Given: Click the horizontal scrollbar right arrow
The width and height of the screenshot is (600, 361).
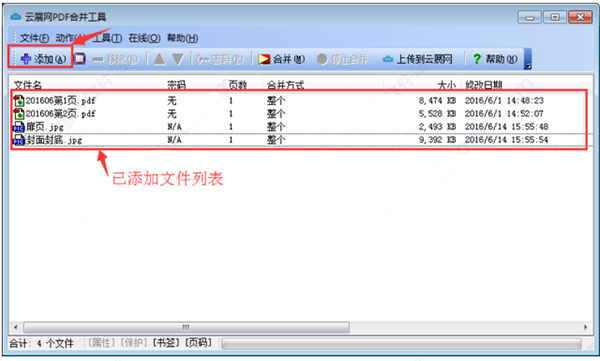Looking at the screenshot, I should (x=586, y=327).
